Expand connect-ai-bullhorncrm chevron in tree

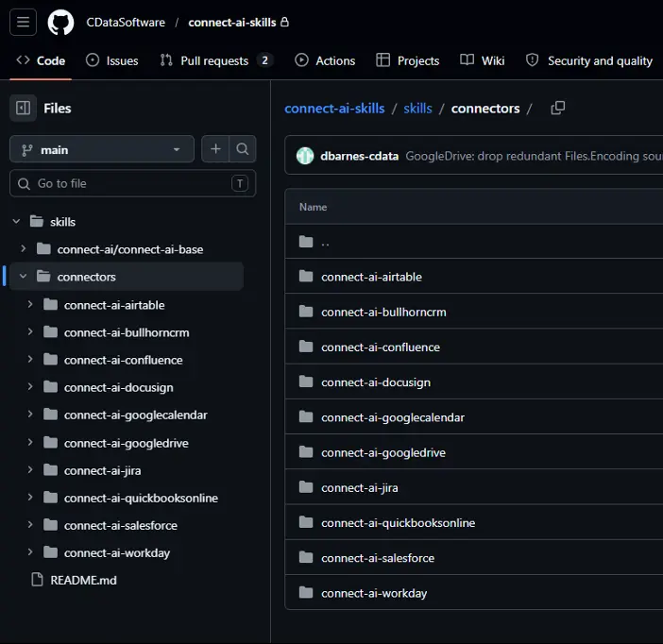[x=30, y=332]
